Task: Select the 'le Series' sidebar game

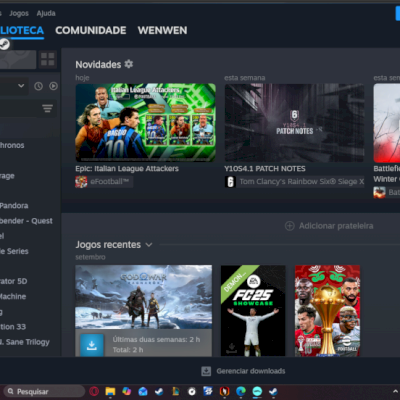Action: click(x=14, y=251)
